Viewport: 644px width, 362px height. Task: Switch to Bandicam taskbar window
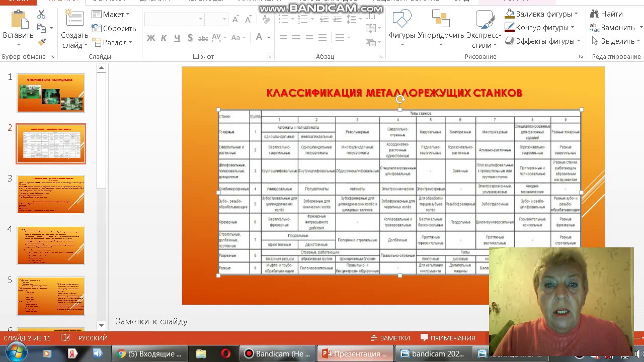[x=278, y=354]
